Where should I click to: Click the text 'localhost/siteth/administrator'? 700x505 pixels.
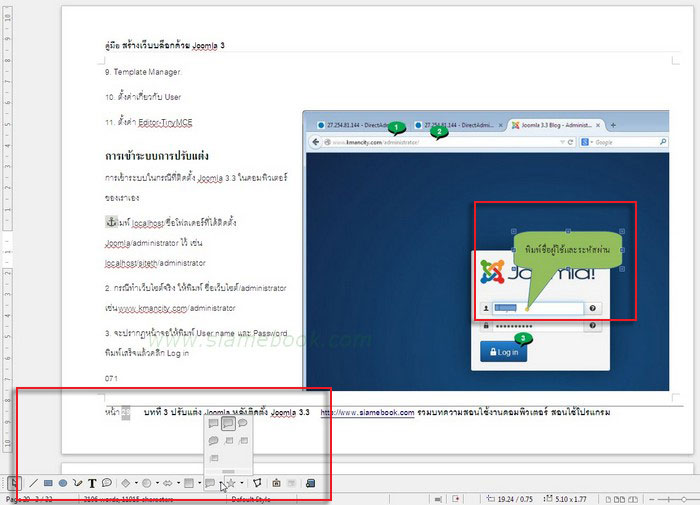[x=155, y=263]
